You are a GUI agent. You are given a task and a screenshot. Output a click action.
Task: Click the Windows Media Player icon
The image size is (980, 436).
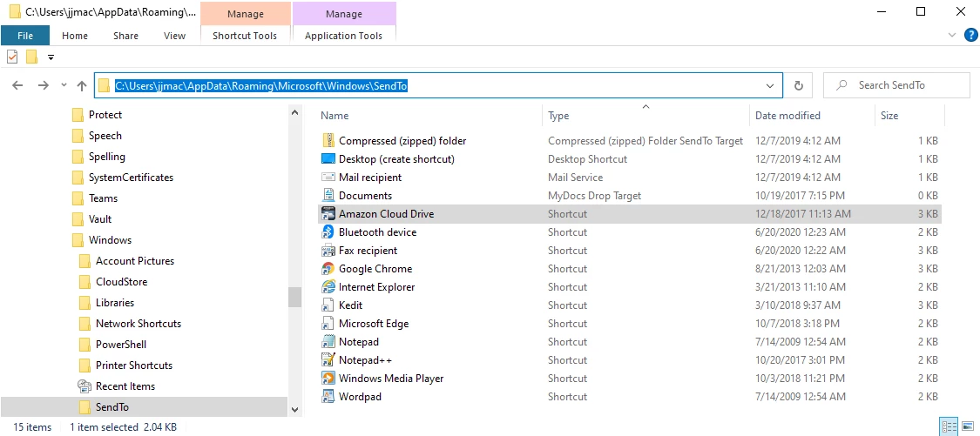328,378
